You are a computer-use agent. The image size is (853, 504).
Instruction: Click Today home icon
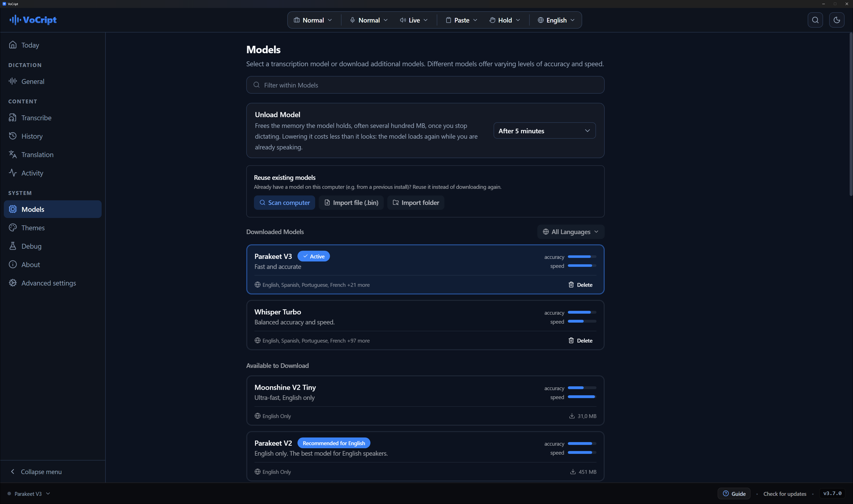(13, 45)
